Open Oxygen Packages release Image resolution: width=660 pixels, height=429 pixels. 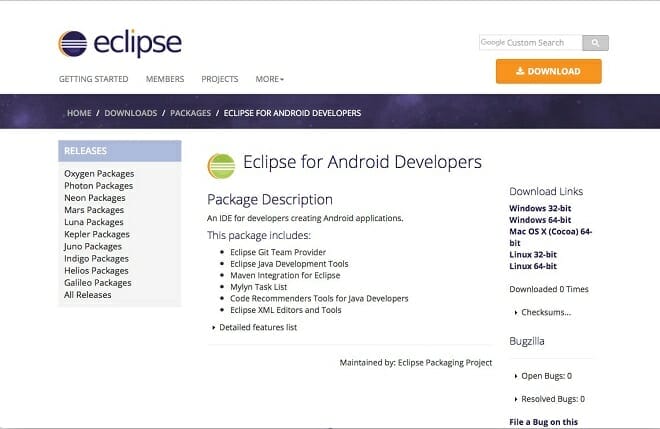[x=99, y=174]
